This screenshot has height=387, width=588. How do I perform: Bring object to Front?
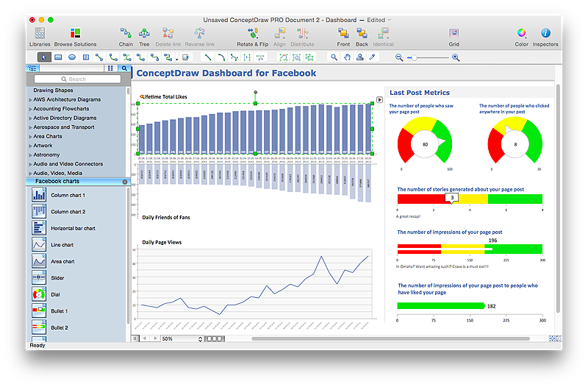pos(343,37)
